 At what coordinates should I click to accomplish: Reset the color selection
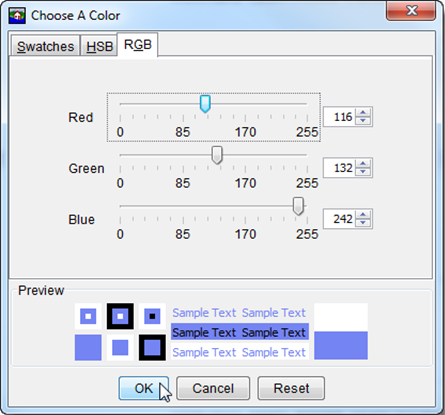click(291, 388)
